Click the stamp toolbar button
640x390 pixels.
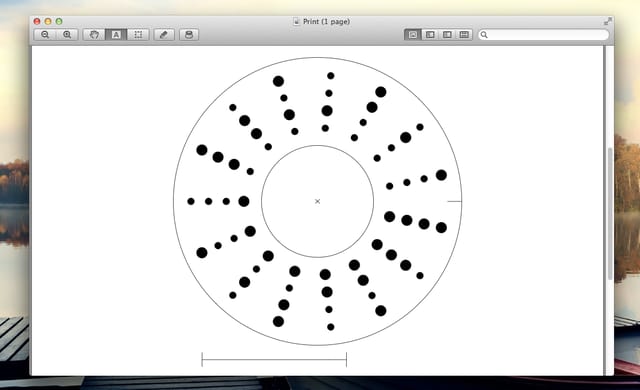[189, 35]
